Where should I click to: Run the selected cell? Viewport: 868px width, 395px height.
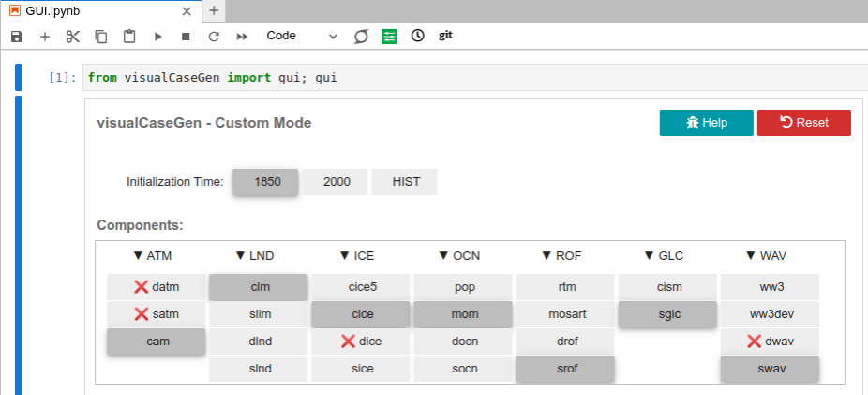pos(157,36)
